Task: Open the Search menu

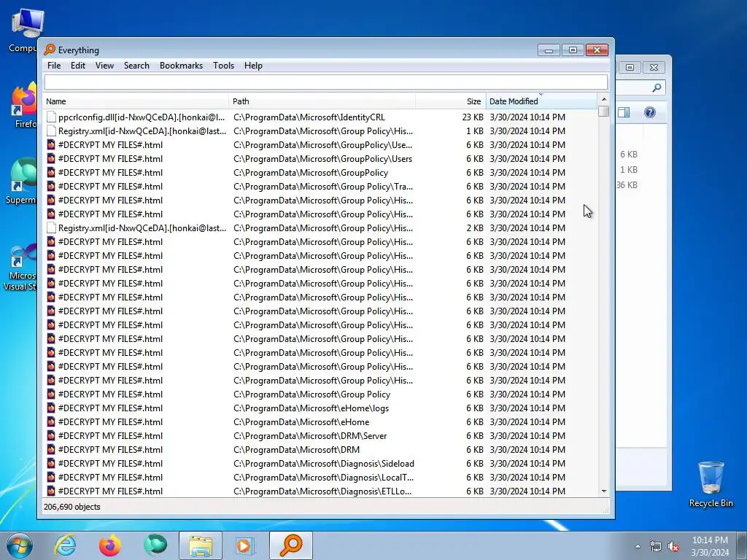Action: [136, 66]
